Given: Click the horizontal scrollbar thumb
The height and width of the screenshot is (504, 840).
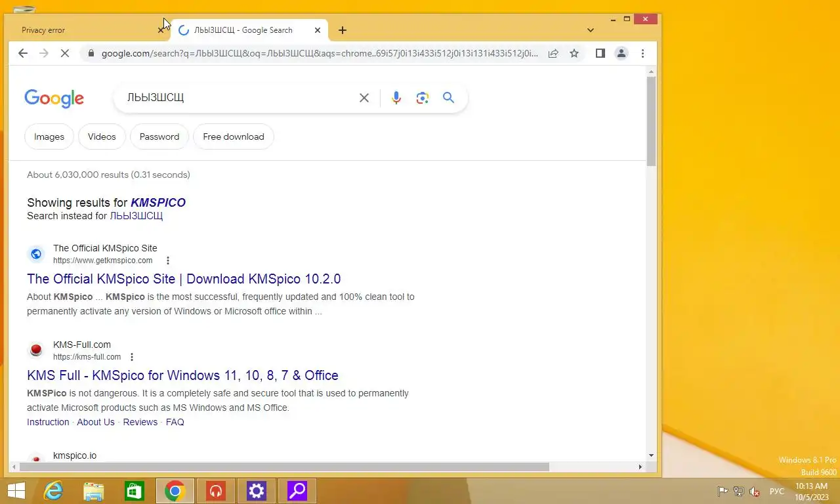Looking at the screenshot, I should 284,467.
